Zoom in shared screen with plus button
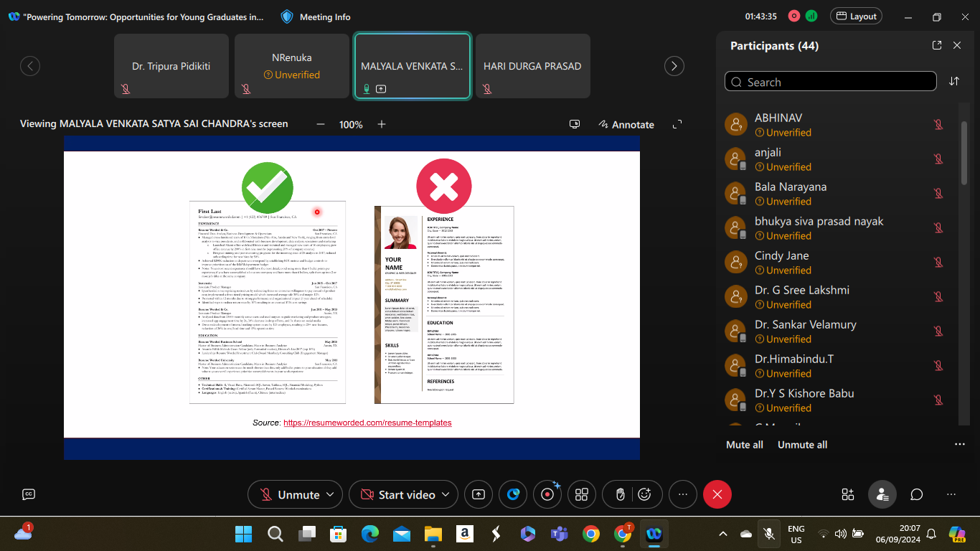Screen dimensions: 980x551 click(382, 124)
